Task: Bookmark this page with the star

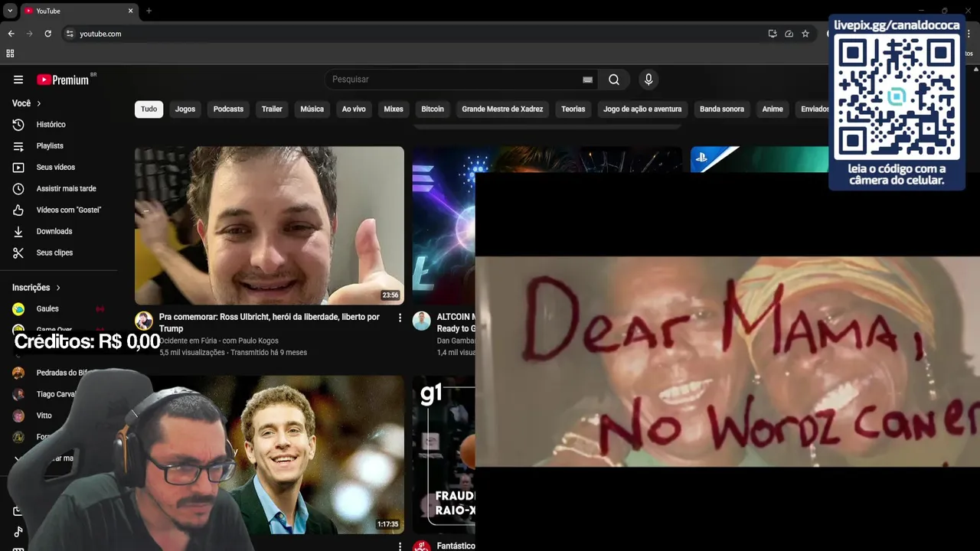Action: pos(805,34)
